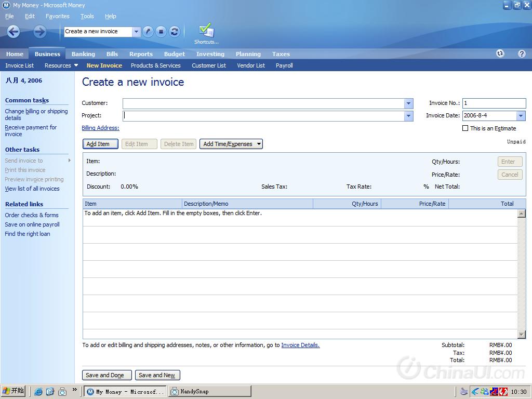Go to the Customer List subtab

(209, 65)
